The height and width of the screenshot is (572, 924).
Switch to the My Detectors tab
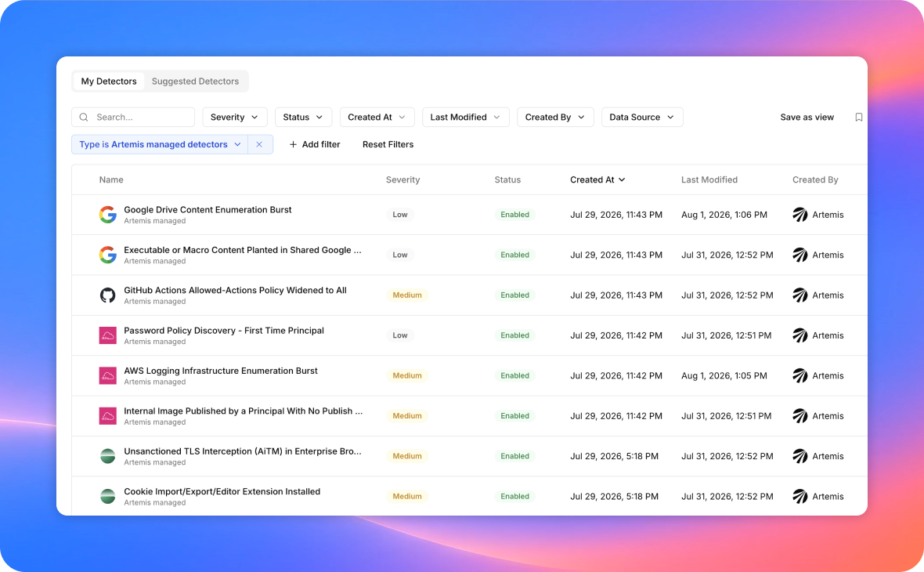[109, 81]
